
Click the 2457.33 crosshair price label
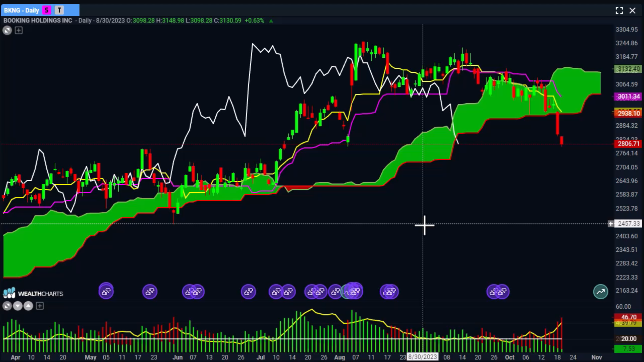(x=629, y=224)
